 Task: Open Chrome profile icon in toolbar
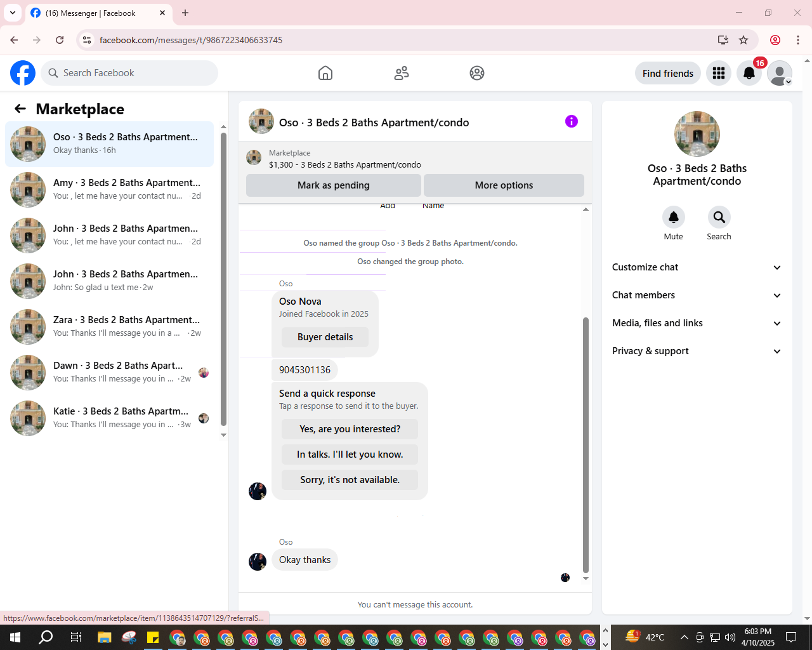[x=775, y=40]
